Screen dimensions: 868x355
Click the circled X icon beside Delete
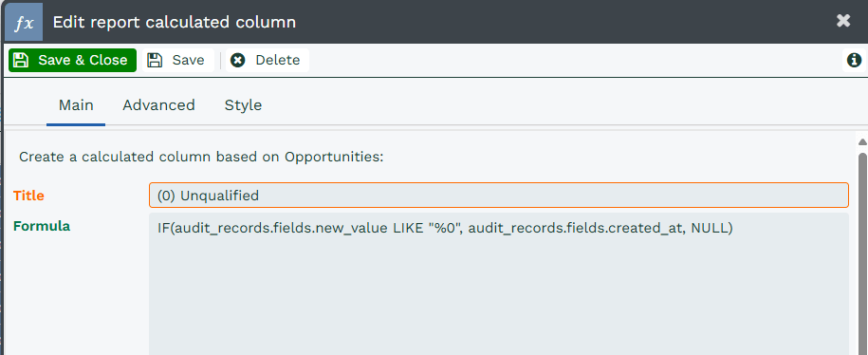[237, 60]
